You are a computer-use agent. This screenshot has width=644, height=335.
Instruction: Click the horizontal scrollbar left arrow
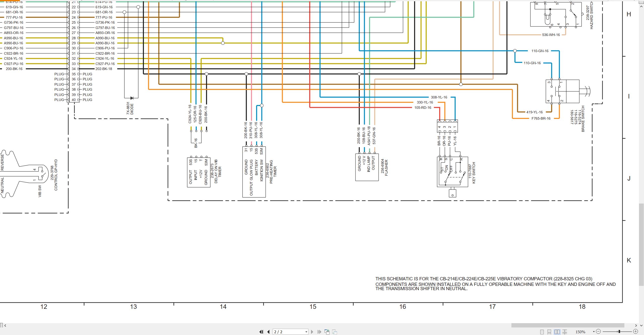[x=5, y=325]
